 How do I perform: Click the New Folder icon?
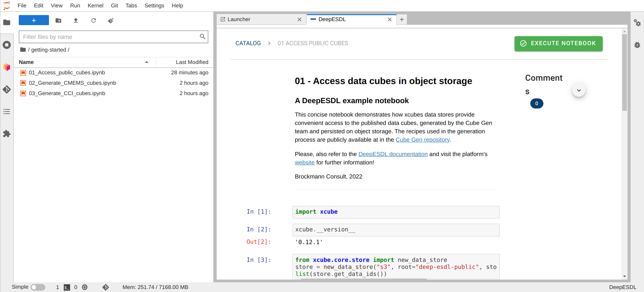click(x=58, y=20)
